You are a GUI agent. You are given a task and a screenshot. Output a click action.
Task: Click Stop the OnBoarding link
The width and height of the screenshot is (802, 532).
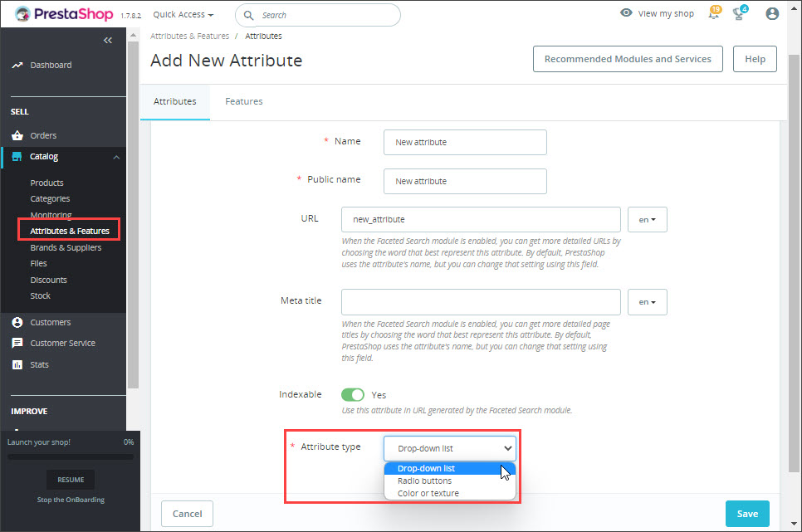click(71, 500)
